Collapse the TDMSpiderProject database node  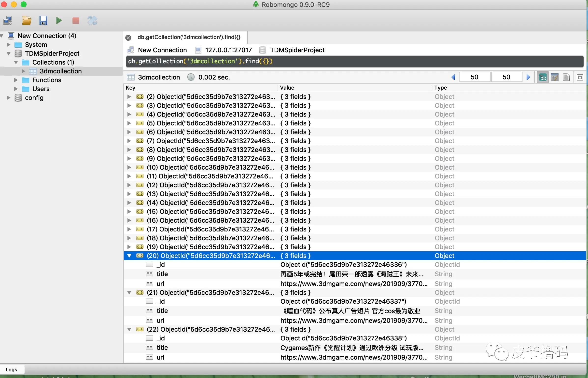pos(9,54)
